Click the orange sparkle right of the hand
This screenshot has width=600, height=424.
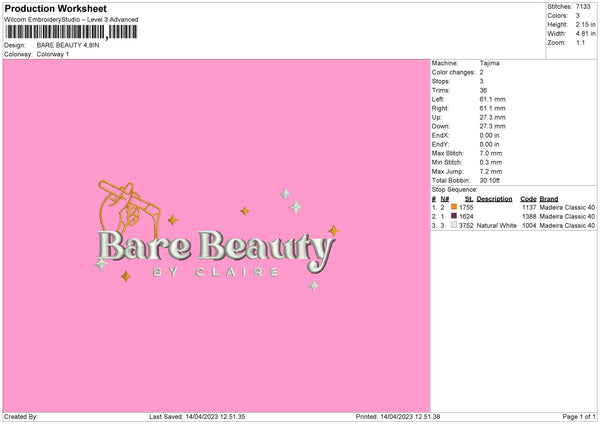pyautogui.click(x=172, y=219)
